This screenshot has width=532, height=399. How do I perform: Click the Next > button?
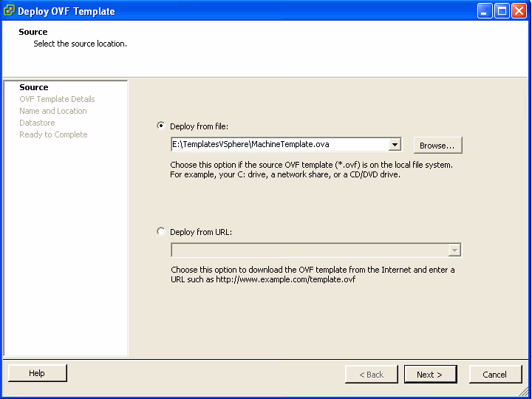(x=430, y=375)
